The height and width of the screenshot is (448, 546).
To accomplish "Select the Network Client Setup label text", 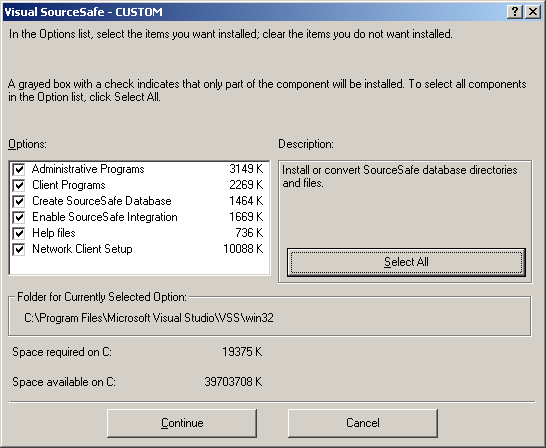I will tap(82, 249).
